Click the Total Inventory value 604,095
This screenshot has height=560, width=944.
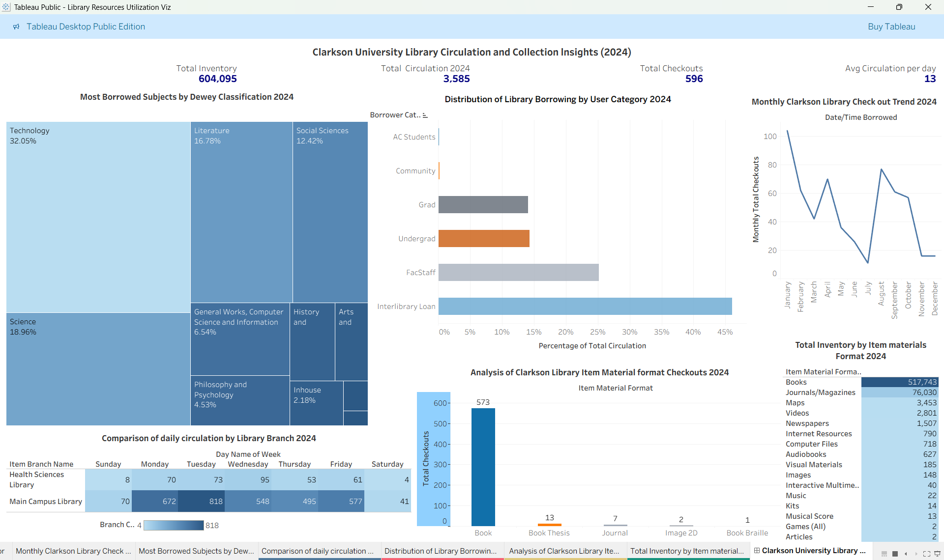[x=217, y=79]
